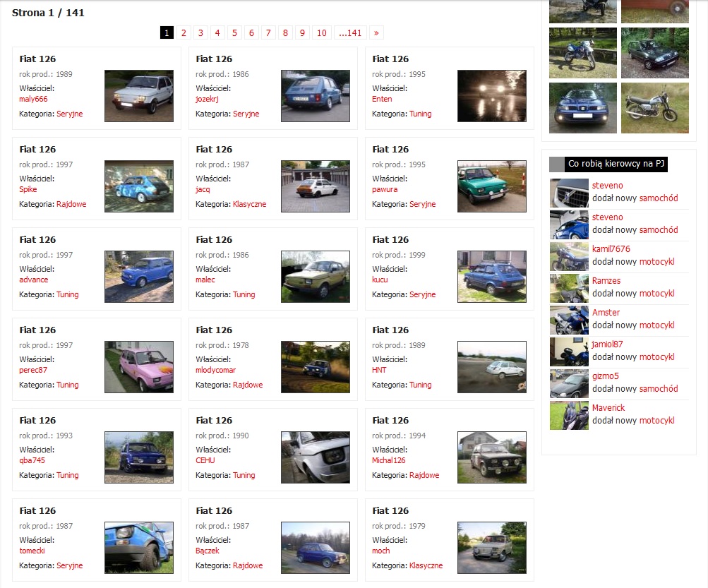Image resolution: width=708 pixels, height=588 pixels.
Task: Open kamil7676 profile in activity feed
Action: tap(611, 249)
